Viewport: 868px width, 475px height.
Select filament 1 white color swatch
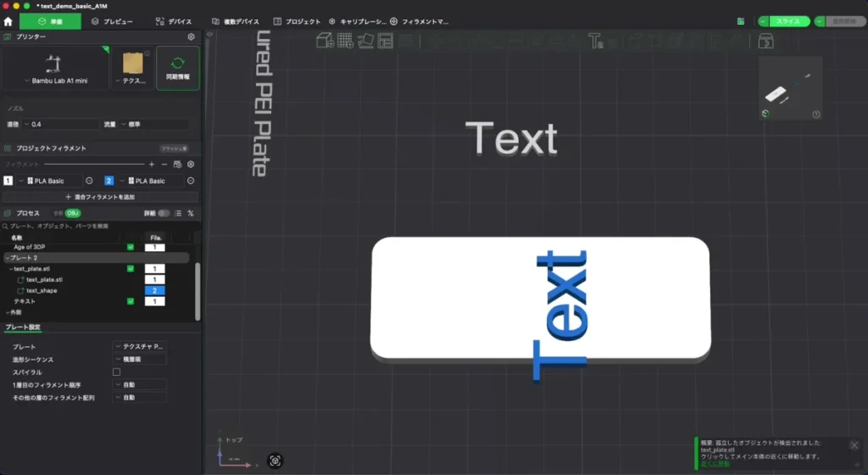click(8, 181)
